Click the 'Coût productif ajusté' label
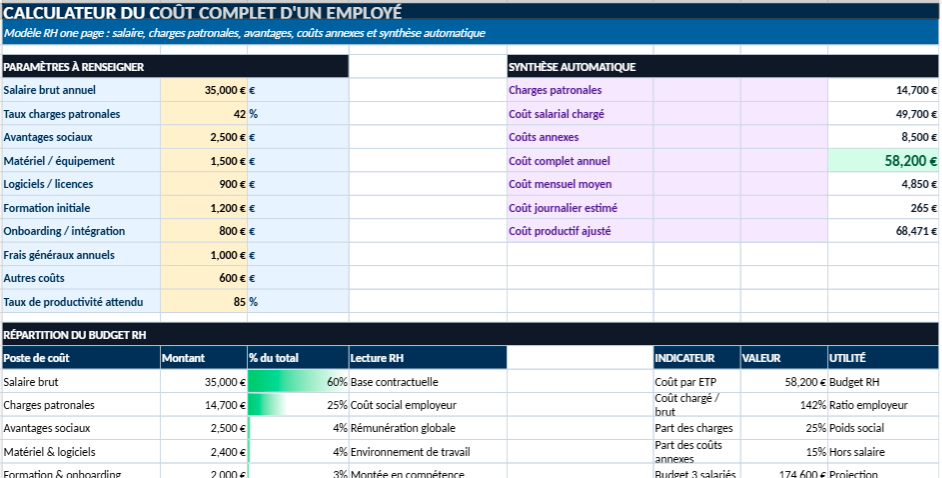 point(559,231)
